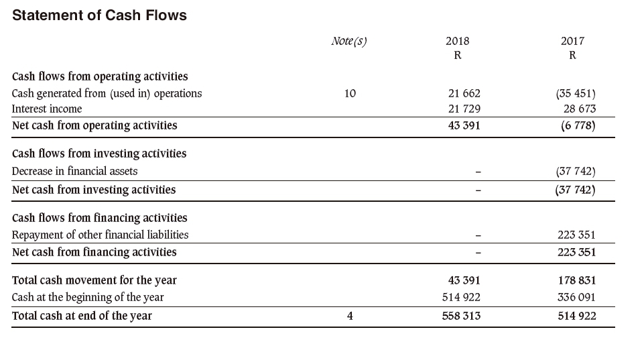Click the Cash generated from operations label
This screenshot has width=644, height=348.
pyautogui.click(x=107, y=93)
